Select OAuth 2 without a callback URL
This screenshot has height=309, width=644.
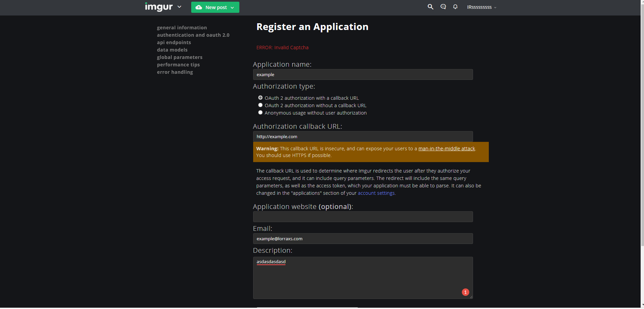coord(260,105)
